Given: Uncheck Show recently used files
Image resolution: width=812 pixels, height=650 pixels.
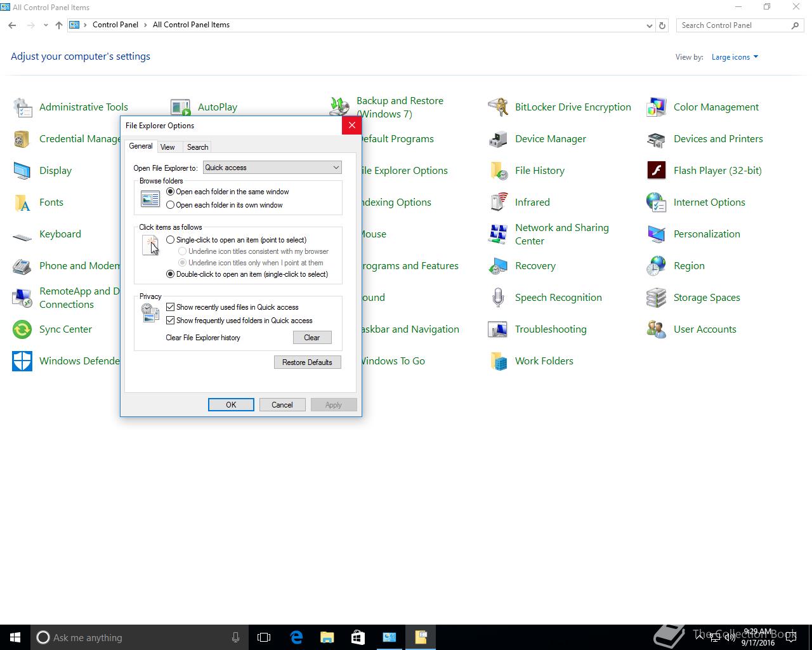Looking at the screenshot, I should (170, 307).
